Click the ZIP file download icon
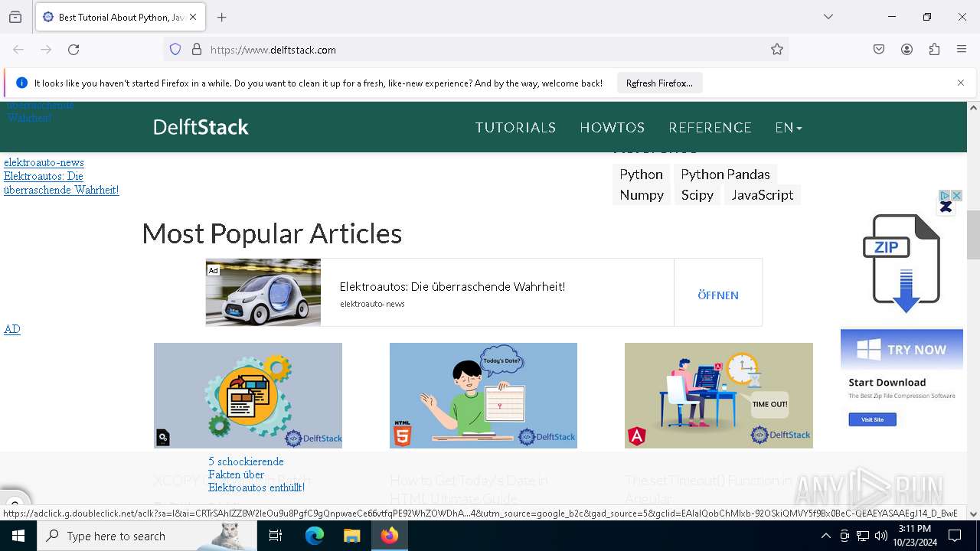This screenshot has height=551, width=980. click(x=902, y=262)
